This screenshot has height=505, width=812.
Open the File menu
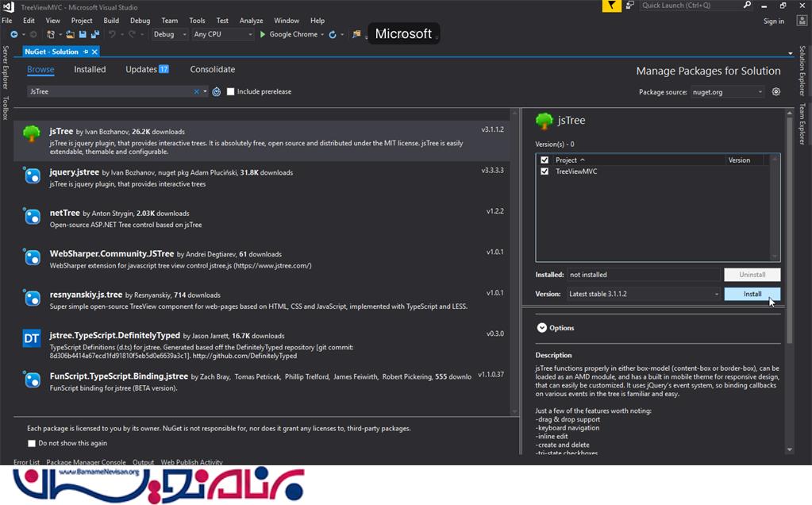(6, 21)
